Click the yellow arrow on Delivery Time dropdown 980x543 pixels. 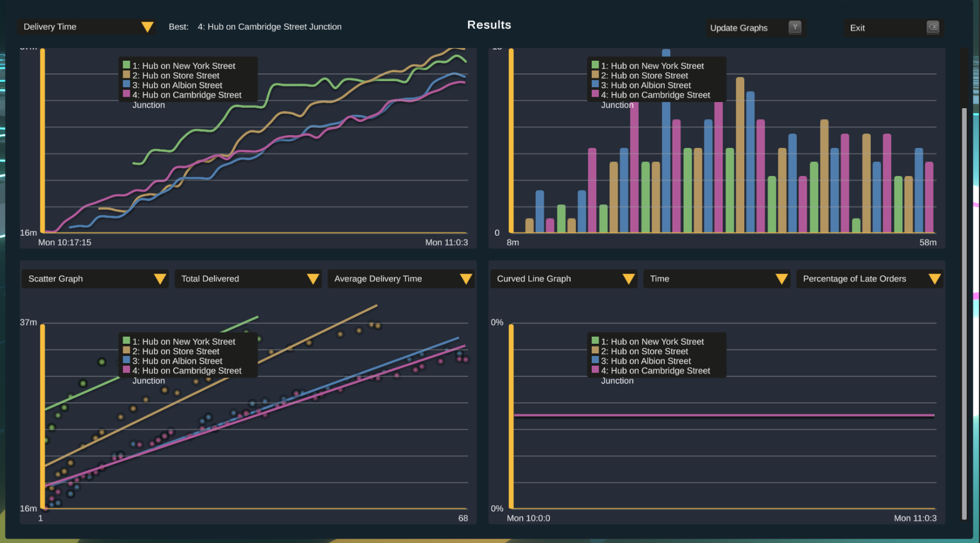point(147,27)
